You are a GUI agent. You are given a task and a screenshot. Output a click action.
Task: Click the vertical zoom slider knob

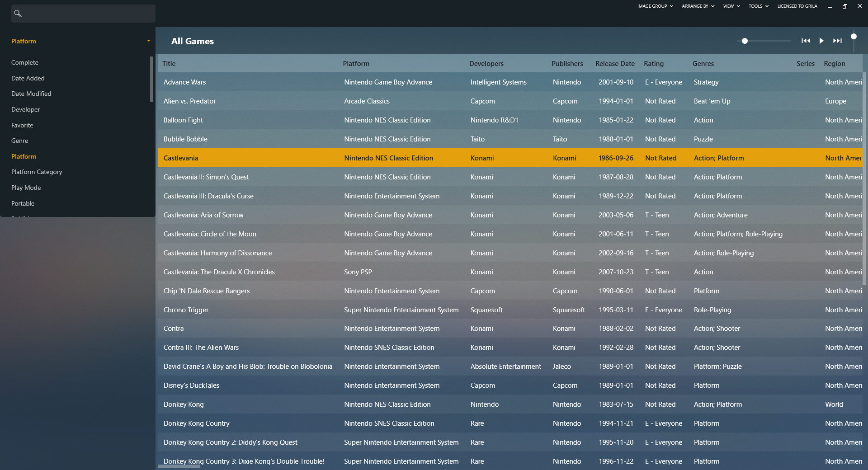click(854, 37)
